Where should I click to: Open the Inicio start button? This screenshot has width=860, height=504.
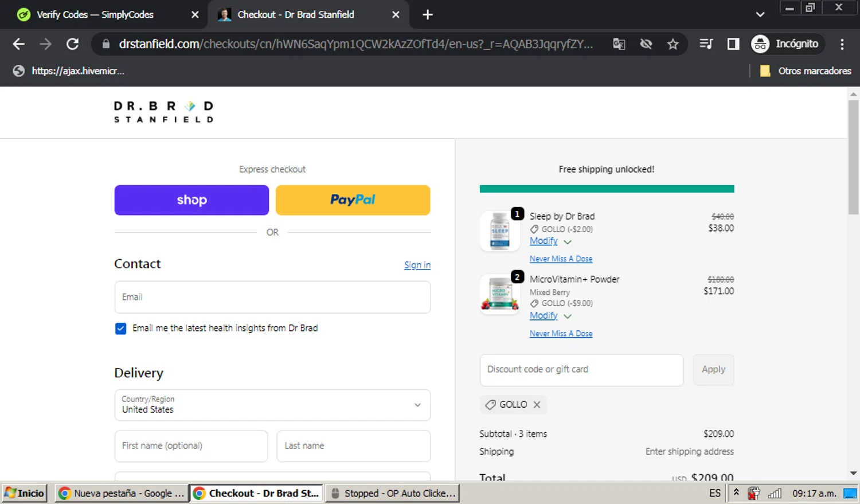coord(24,493)
